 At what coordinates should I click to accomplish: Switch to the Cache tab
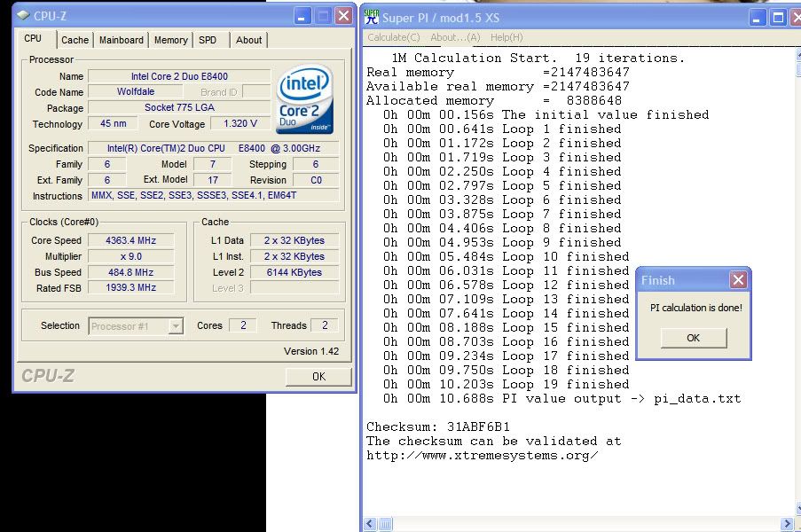click(75, 40)
